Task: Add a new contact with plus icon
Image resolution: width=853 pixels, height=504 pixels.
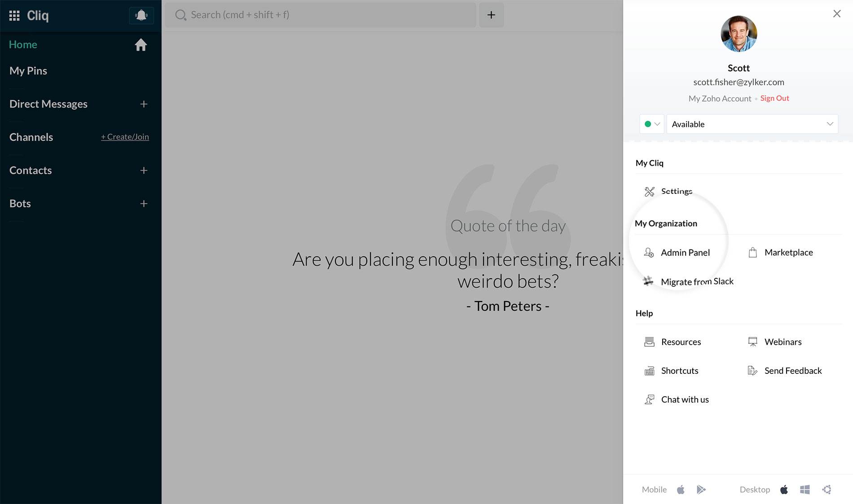Action: pyautogui.click(x=144, y=171)
